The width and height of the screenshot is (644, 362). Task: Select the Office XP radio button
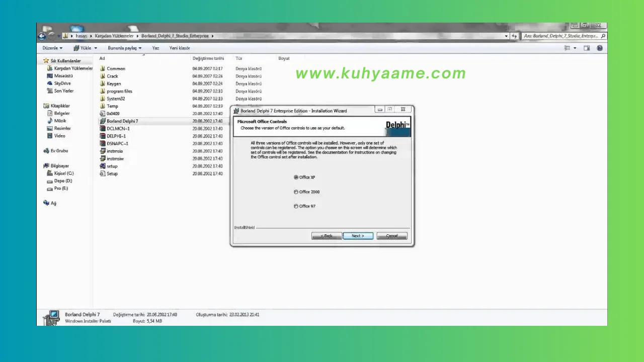pyautogui.click(x=296, y=177)
